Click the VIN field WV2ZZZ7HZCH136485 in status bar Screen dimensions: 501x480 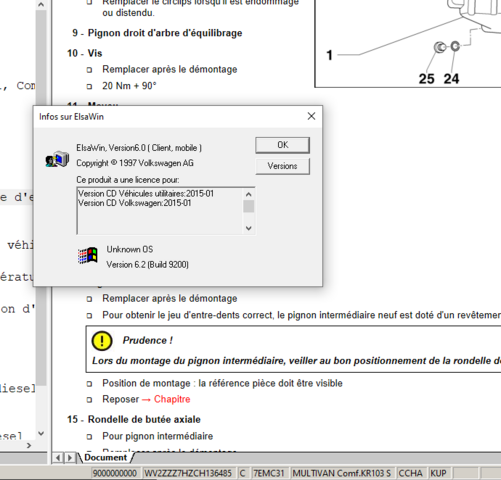[x=188, y=473]
